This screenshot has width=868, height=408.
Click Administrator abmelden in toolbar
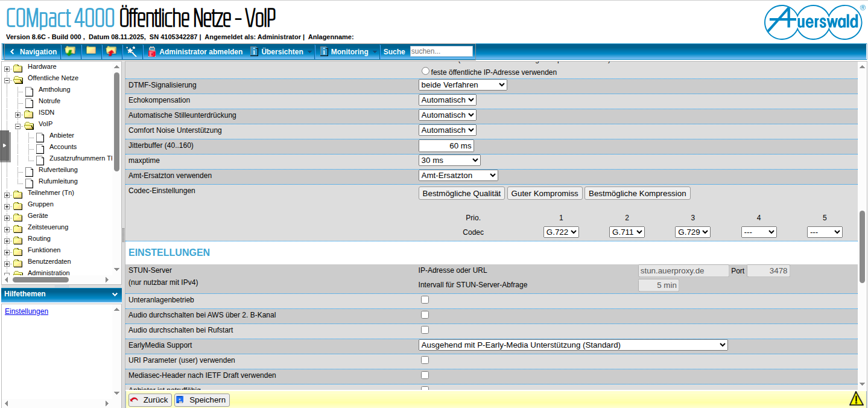click(x=201, y=52)
